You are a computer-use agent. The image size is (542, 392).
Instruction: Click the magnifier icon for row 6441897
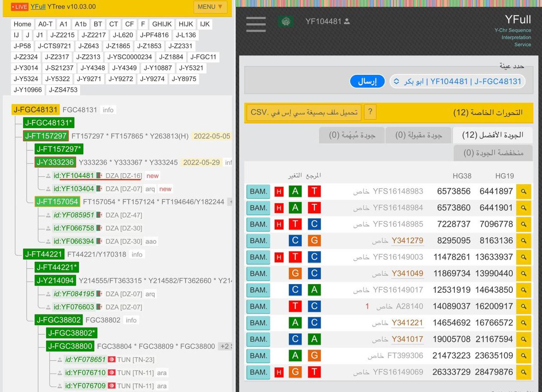pos(523,191)
